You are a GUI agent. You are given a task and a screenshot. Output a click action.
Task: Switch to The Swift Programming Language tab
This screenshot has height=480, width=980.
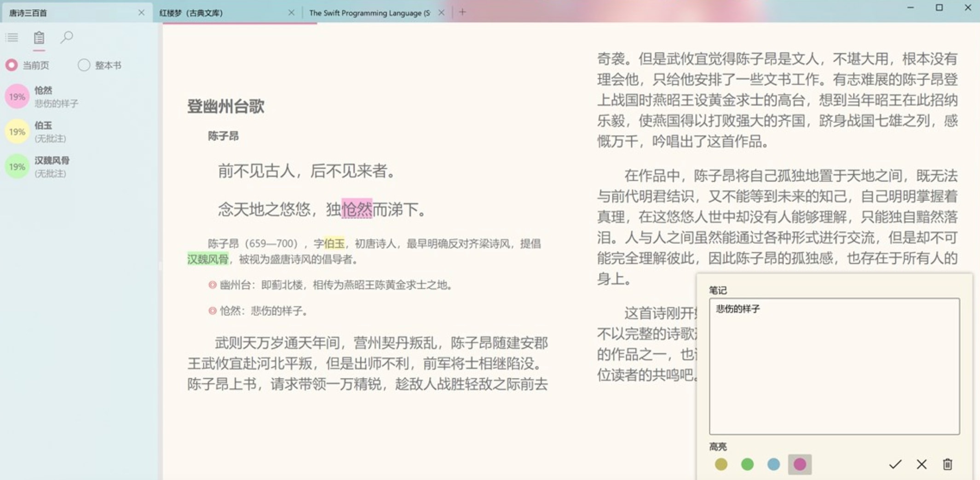(x=368, y=13)
